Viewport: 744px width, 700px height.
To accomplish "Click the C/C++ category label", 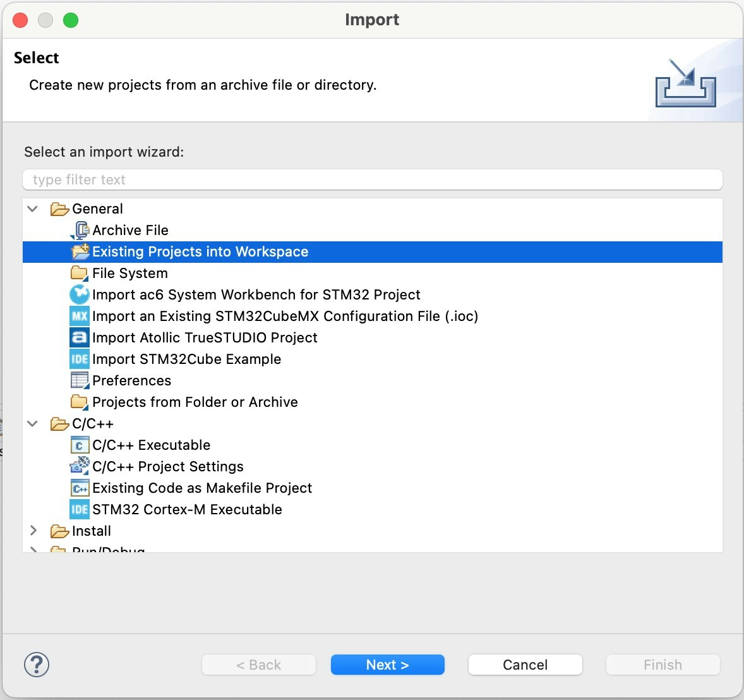I will point(93,424).
